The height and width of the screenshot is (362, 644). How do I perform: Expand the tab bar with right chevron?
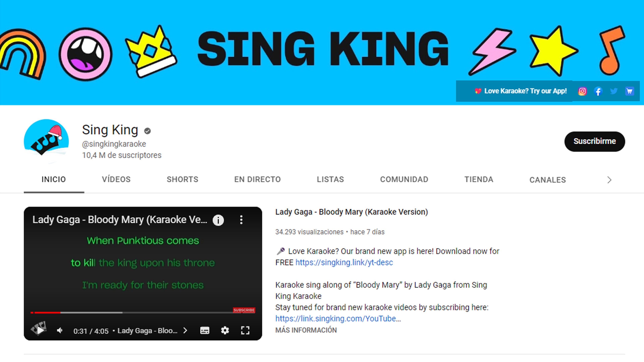[x=609, y=180]
